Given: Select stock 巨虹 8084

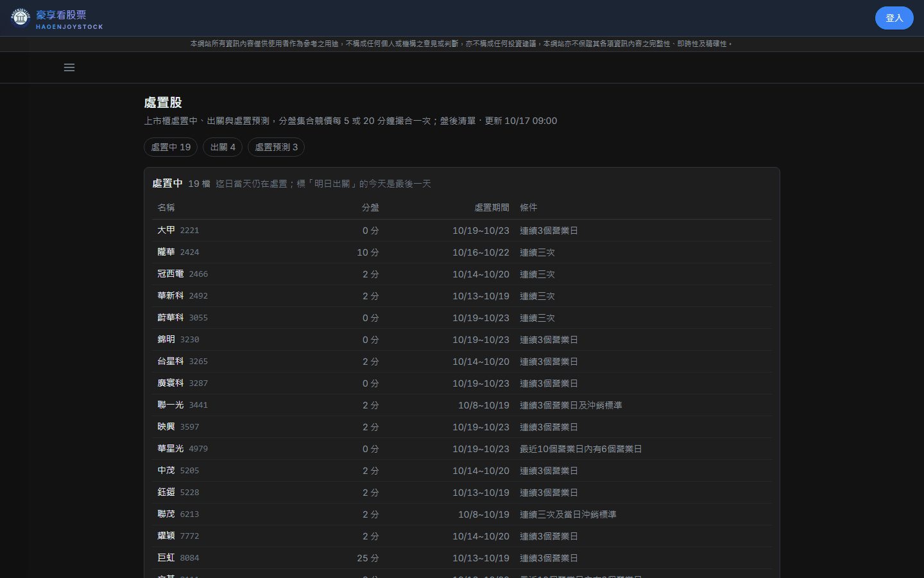Looking at the screenshot, I should coord(178,557).
